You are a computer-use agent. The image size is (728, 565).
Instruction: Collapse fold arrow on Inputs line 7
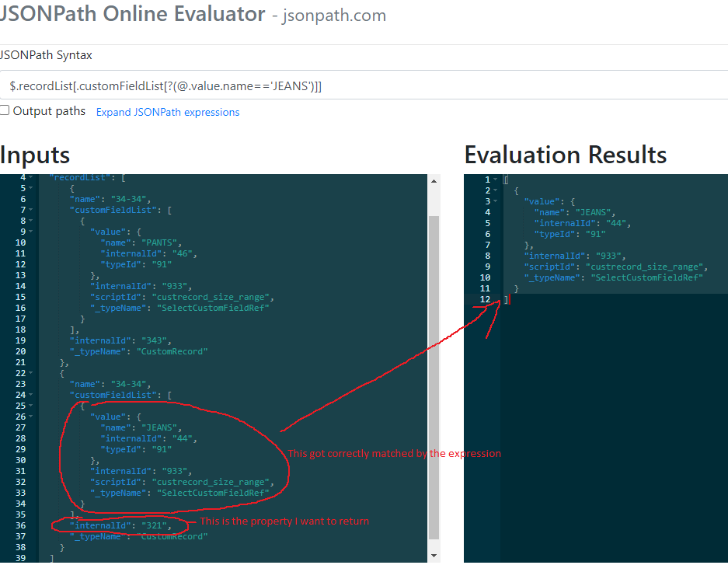pos(30,210)
